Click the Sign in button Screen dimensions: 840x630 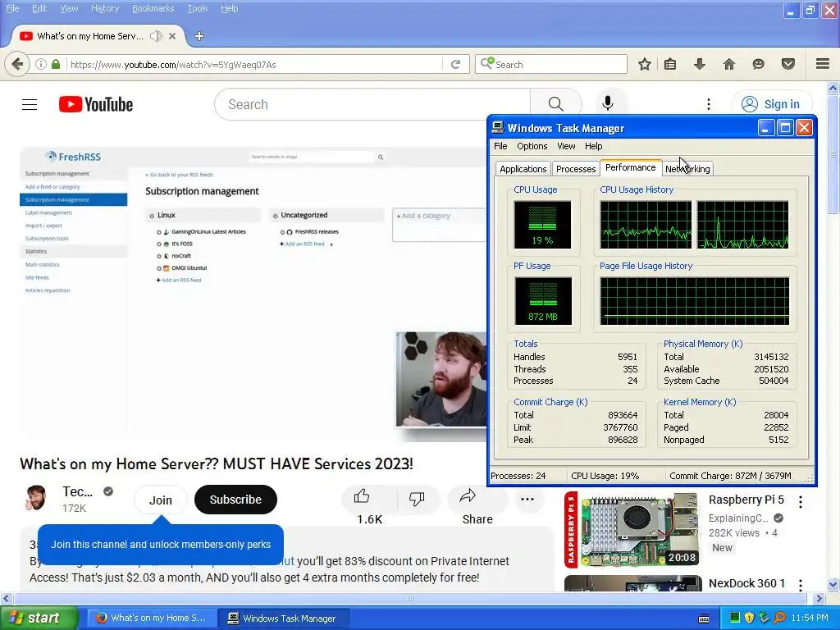(x=771, y=104)
